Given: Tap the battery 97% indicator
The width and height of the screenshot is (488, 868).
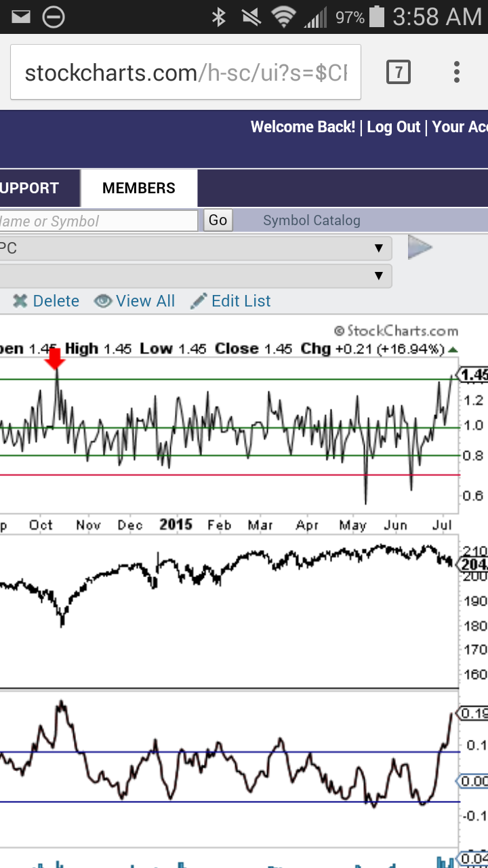Looking at the screenshot, I should (x=360, y=17).
